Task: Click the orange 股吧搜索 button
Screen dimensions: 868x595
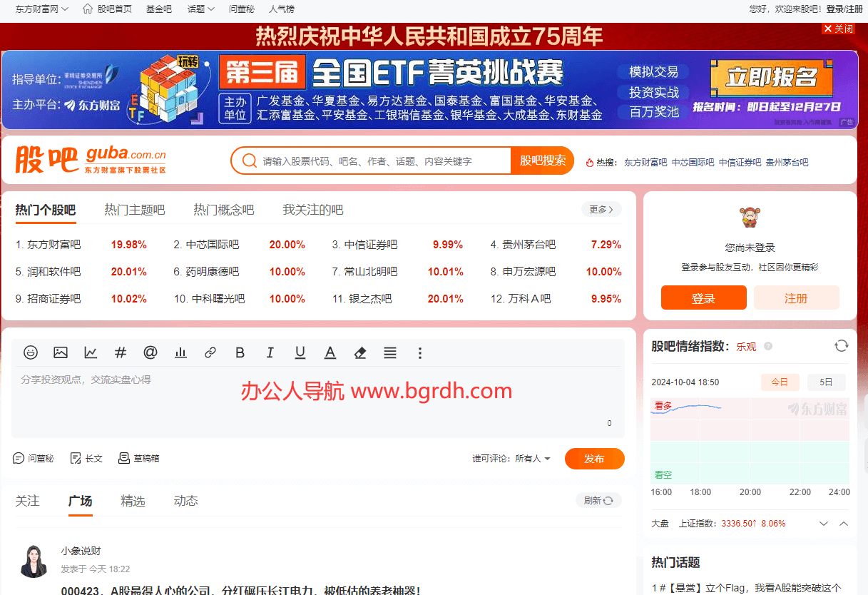Action: (x=542, y=161)
